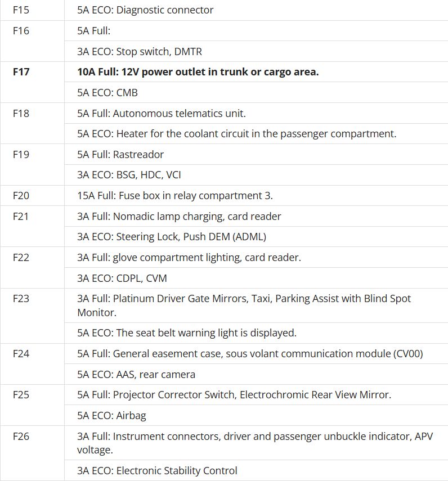Click the 'Stop switch, DMTR' entry
Image resolution: width=448 pixels, height=481 pixels.
coord(140,52)
